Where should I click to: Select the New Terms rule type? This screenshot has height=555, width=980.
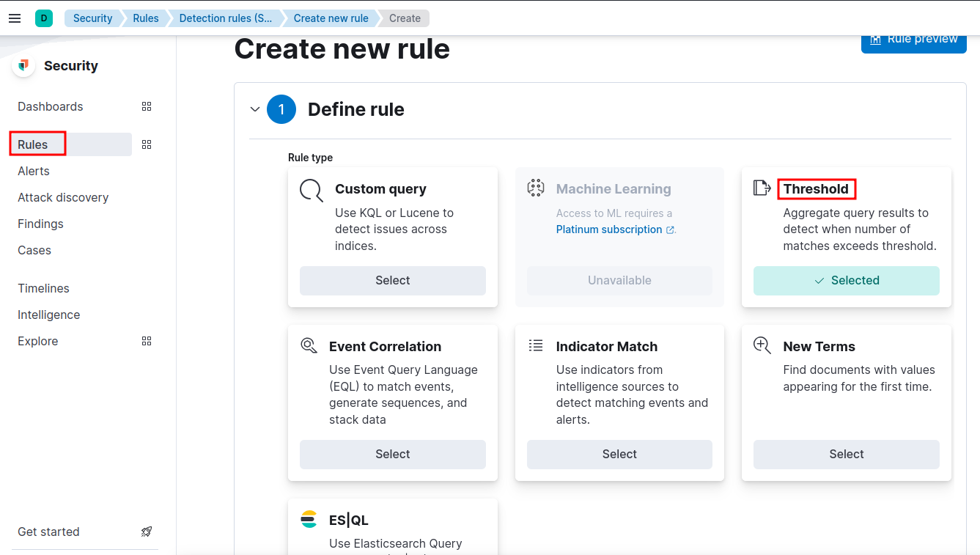pos(846,454)
